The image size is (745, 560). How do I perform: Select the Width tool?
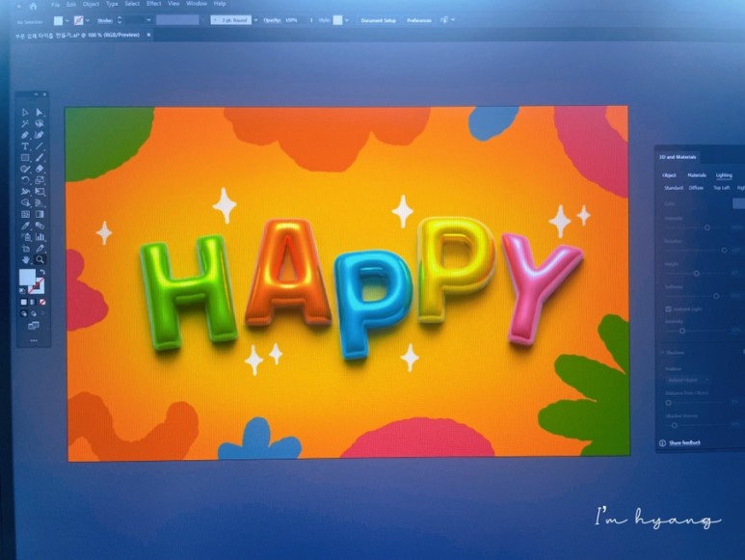coord(25,192)
